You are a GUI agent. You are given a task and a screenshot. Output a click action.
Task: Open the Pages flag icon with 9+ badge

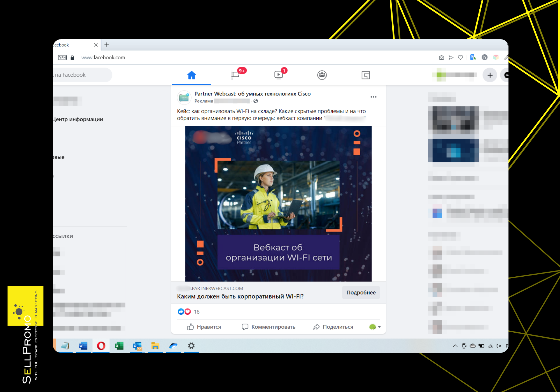click(235, 75)
